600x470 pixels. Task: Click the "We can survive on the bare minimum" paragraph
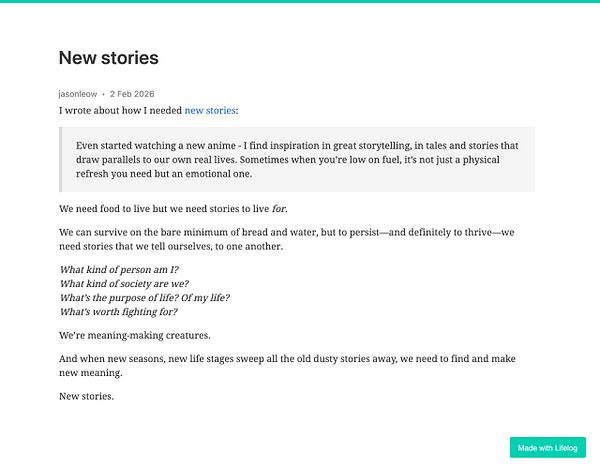pos(280,240)
